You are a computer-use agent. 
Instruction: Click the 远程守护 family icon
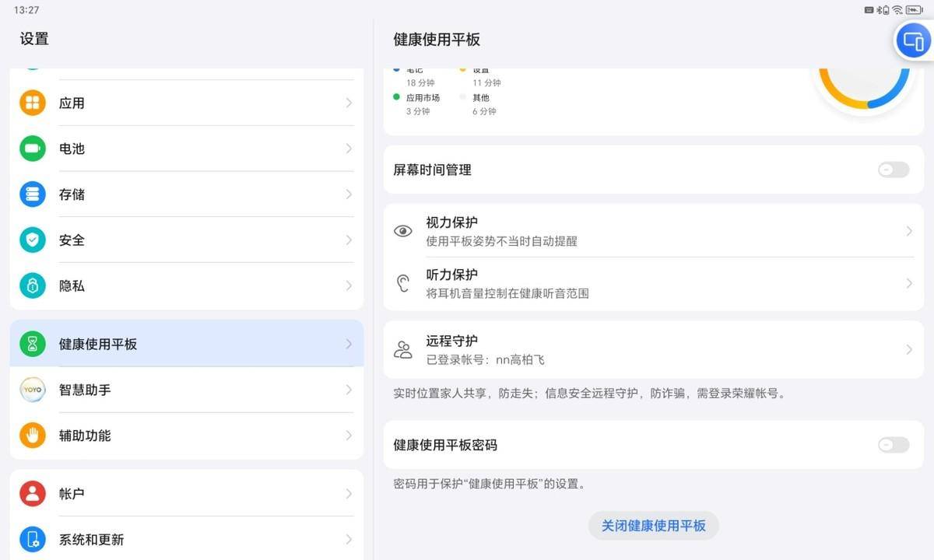pos(402,350)
